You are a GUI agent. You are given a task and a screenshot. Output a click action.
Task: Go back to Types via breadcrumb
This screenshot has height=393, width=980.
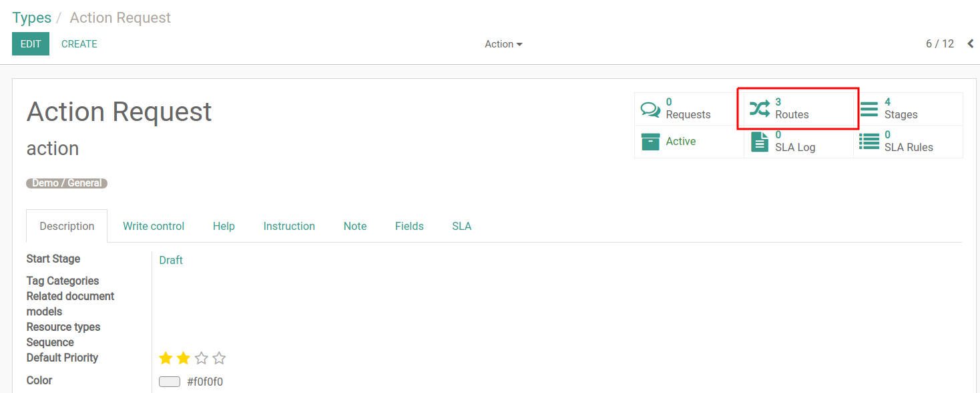[31, 17]
